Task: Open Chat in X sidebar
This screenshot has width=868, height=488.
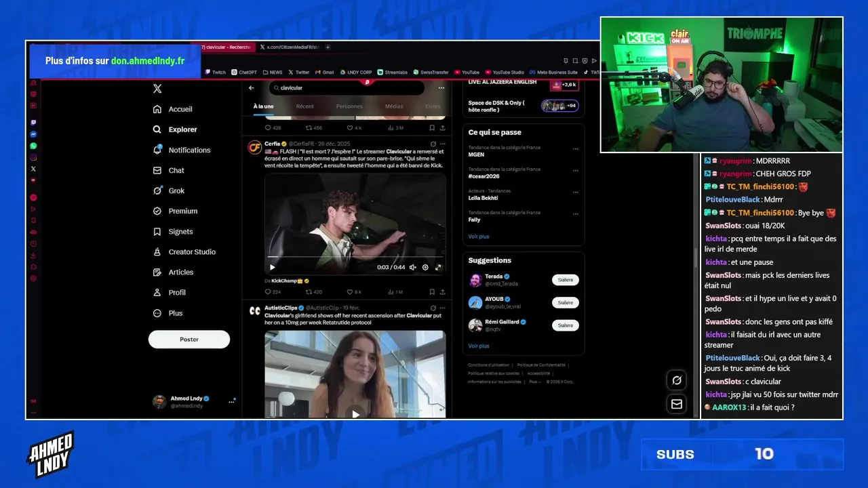Action: 169,170
